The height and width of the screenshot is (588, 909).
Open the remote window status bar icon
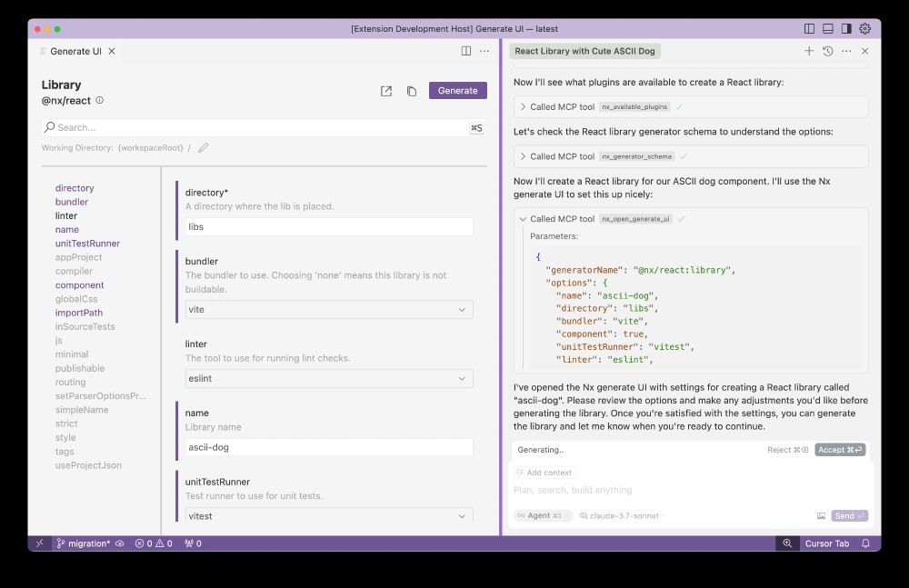click(39, 543)
